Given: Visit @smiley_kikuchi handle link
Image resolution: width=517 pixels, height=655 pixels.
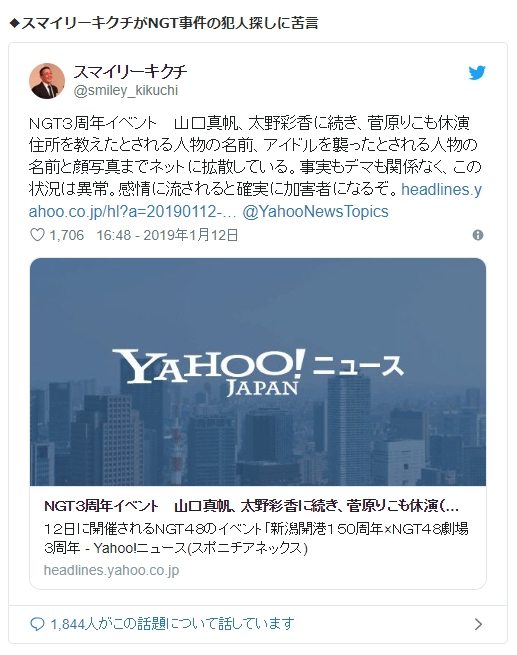Looking at the screenshot, I should coord(126,90).
